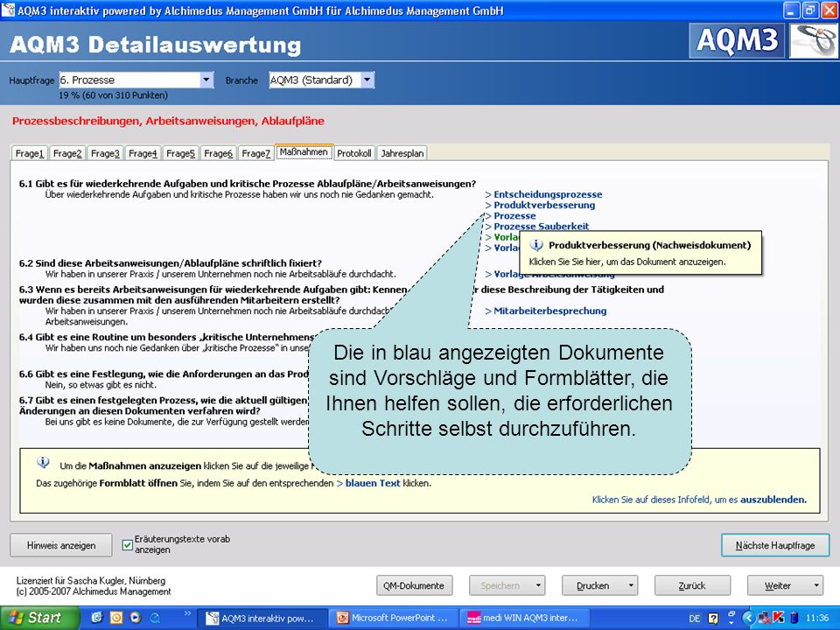Click the AQM3 logo in the header
Viewport: 840px width, 630px height.
[x=737, y=41]
